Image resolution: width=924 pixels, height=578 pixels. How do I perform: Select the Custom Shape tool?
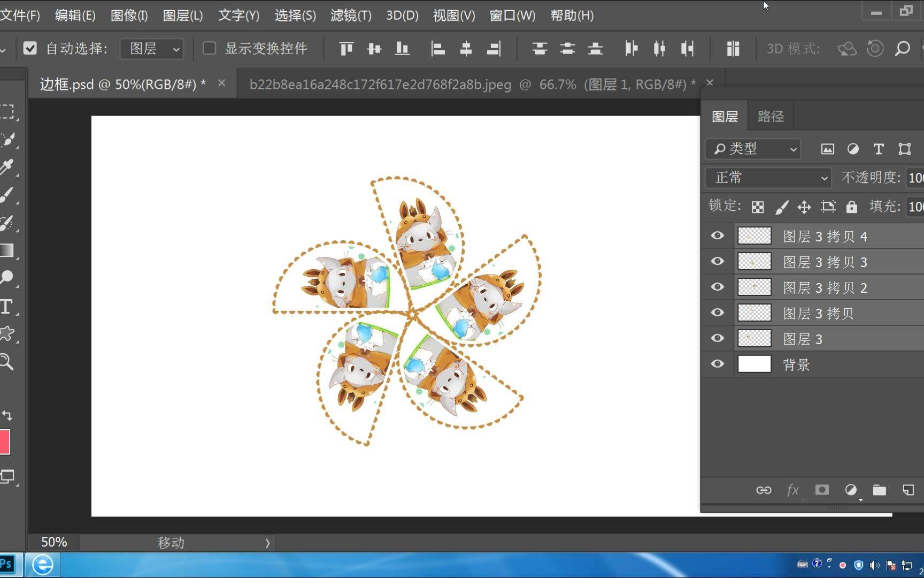tap(7, 334)
